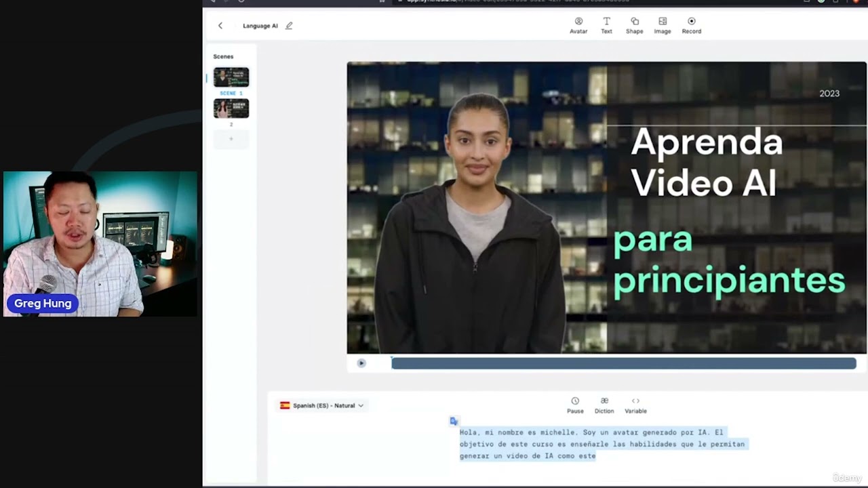The width and height of the screenshot is (868, 488).
Task: Select the 'para principiantes' green text
Action: pyautogui.click(x=729, y=261)
